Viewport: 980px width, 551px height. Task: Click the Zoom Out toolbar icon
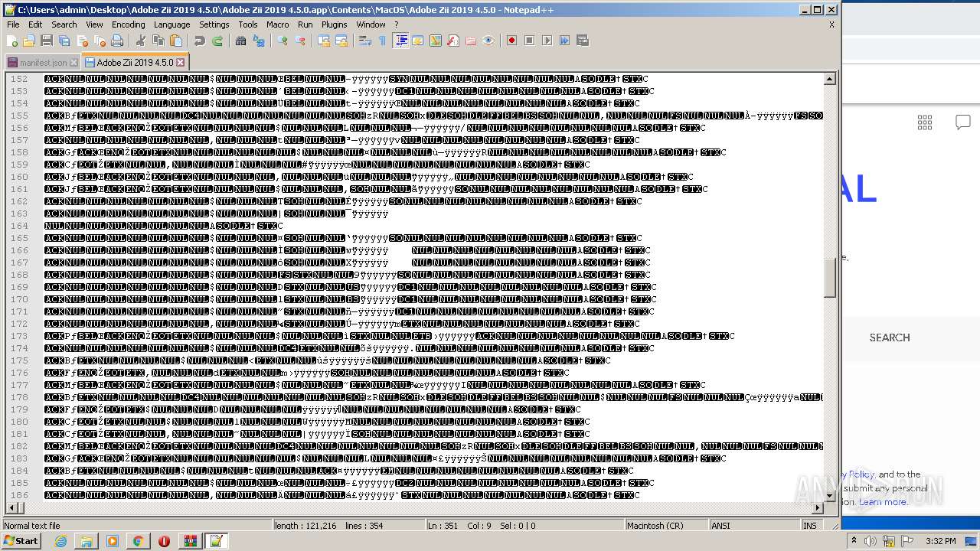point(300,41)
